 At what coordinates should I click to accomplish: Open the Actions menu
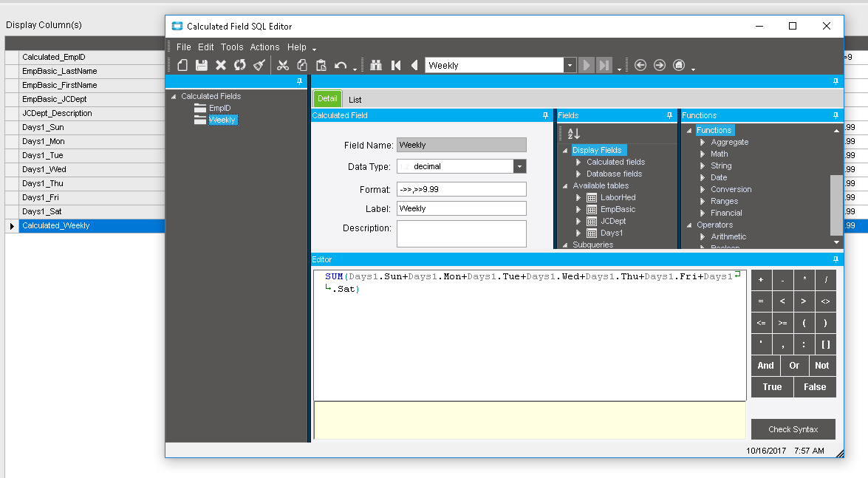tap(264, 47)
